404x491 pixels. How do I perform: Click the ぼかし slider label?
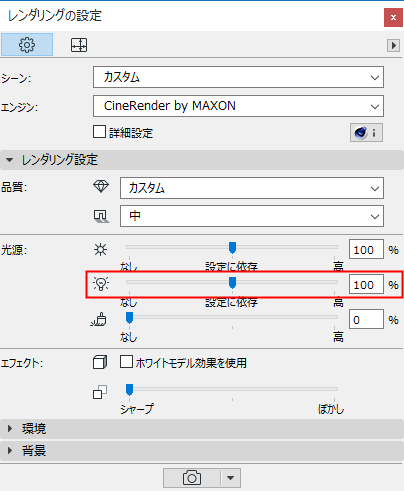point(331,409)
